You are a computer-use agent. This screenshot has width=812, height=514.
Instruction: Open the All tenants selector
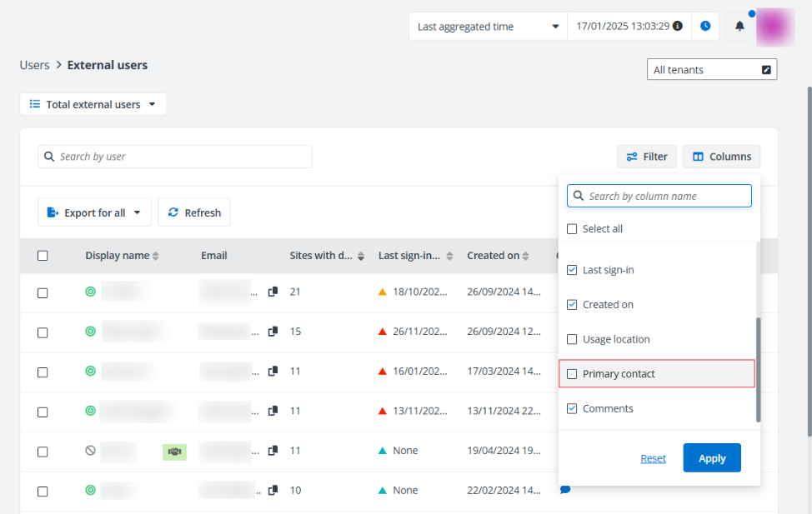pyautogui.click(x=711, y=69)
